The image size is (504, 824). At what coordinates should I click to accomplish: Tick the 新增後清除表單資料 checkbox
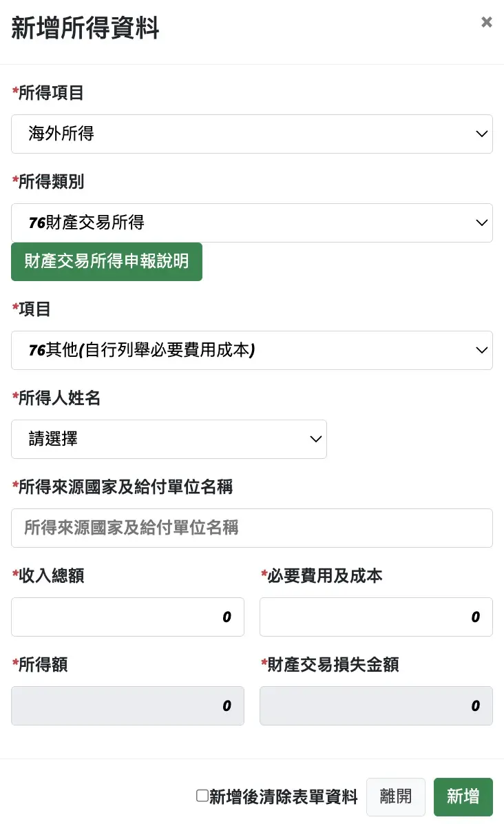tap(202, 796)
